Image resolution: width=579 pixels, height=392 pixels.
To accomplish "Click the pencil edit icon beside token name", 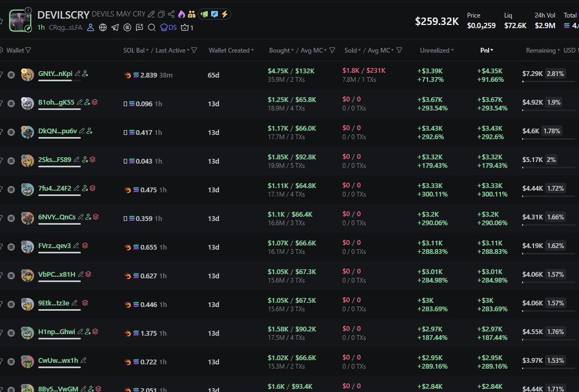I will 152,14.
